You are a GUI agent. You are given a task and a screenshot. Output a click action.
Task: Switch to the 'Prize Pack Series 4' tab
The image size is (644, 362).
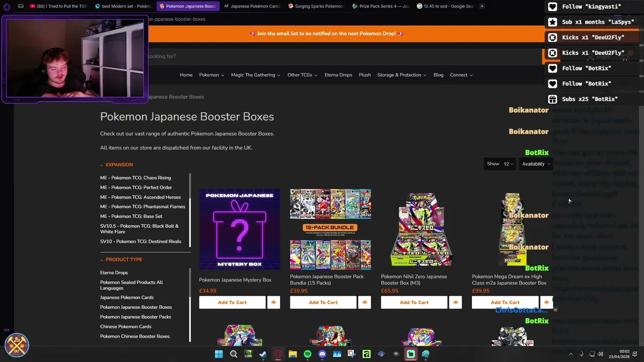point(380,7)
